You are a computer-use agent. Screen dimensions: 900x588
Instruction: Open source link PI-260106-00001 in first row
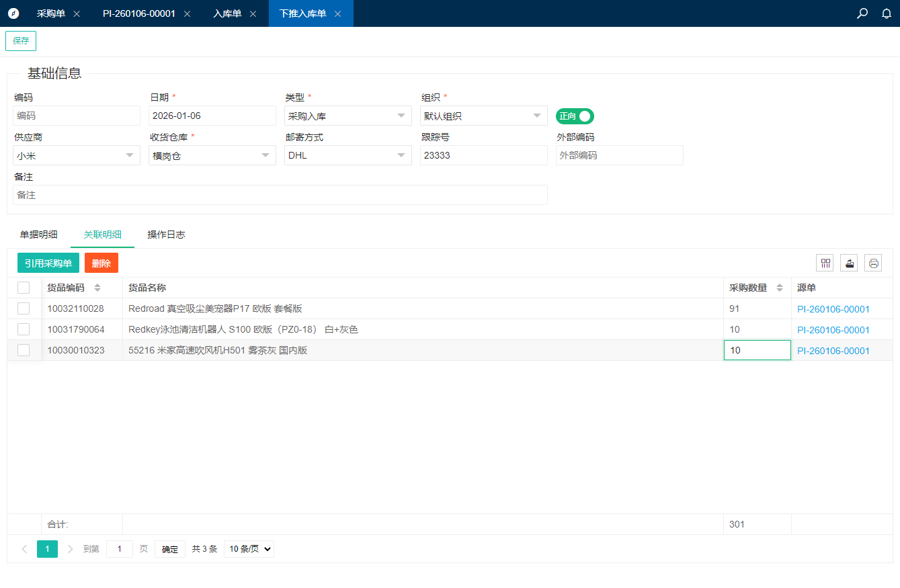833,309
